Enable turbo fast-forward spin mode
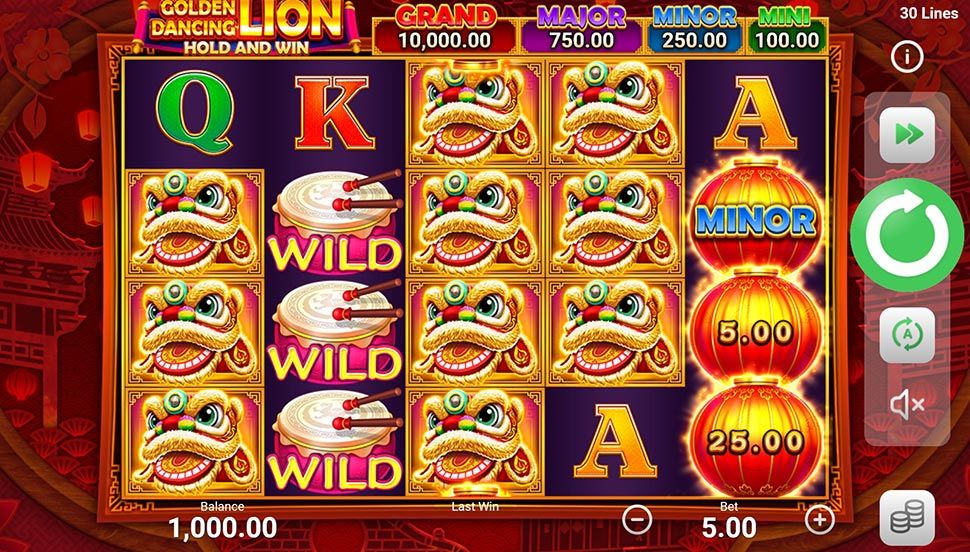The image size is (970, 552). click(x=907, y=135)
